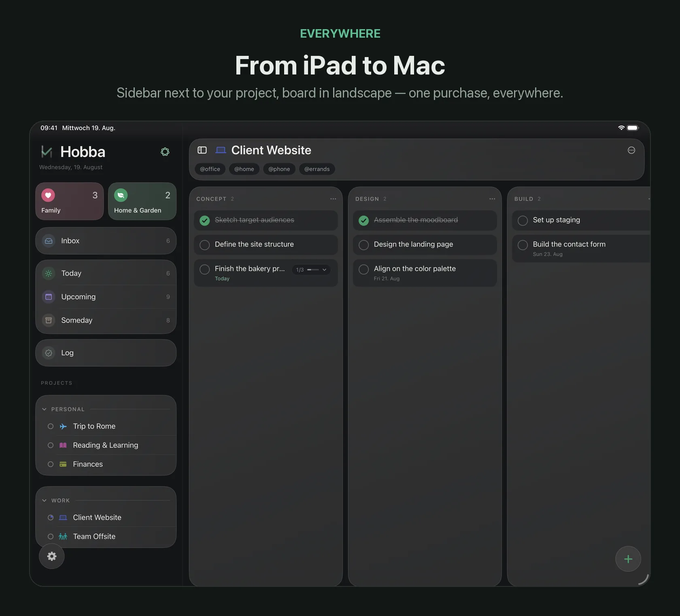This screenshot has width=680, height=616.
Task: Click the Log checkmark seal icon
Action: click(x=49, y=353)
